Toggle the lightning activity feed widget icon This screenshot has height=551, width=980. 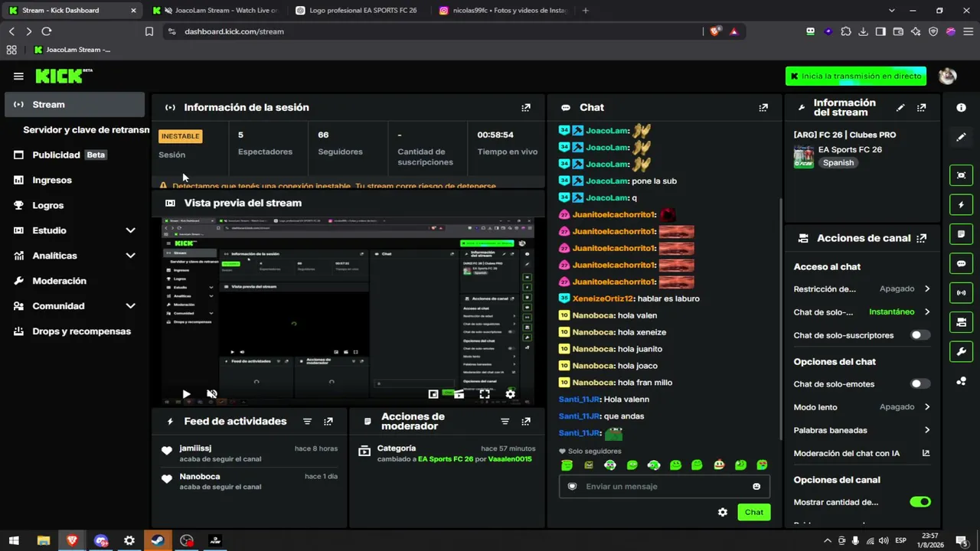962,205
